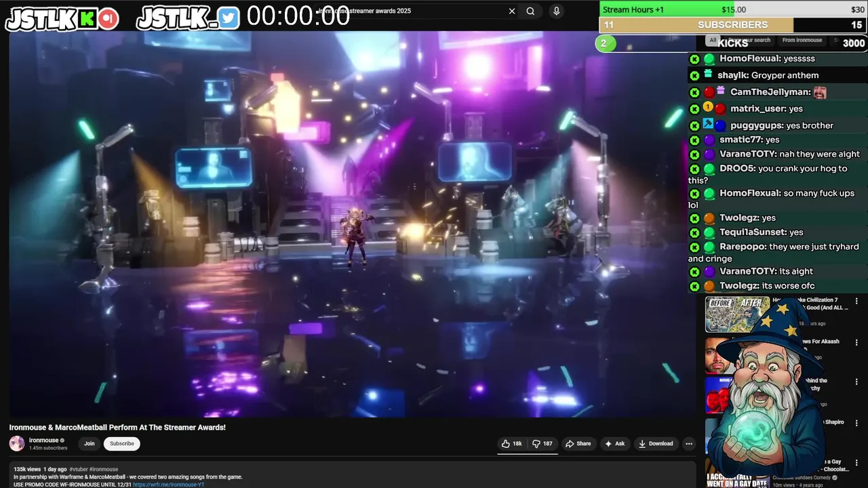The width and height of the screenshot is (868, 488).
Task: Click the 00:00:00 timer display
Action: click(298, 16)
